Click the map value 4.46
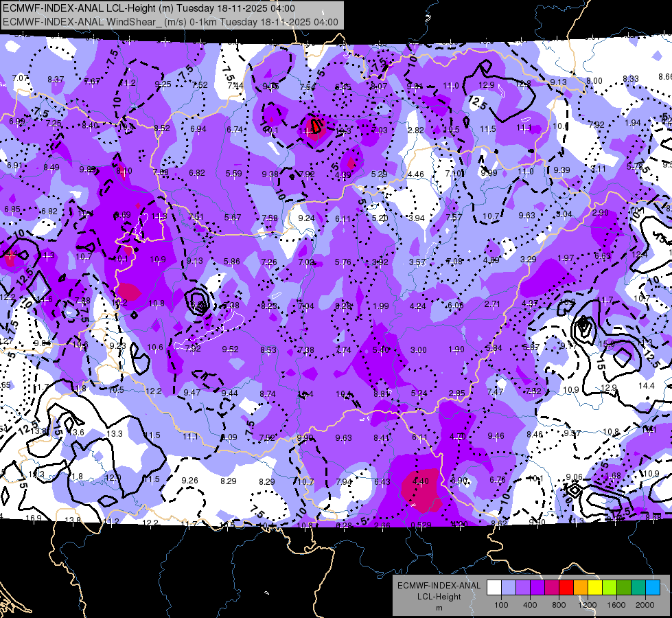The width and height of the screenshot is (672, 618). [x=416, y=174]
